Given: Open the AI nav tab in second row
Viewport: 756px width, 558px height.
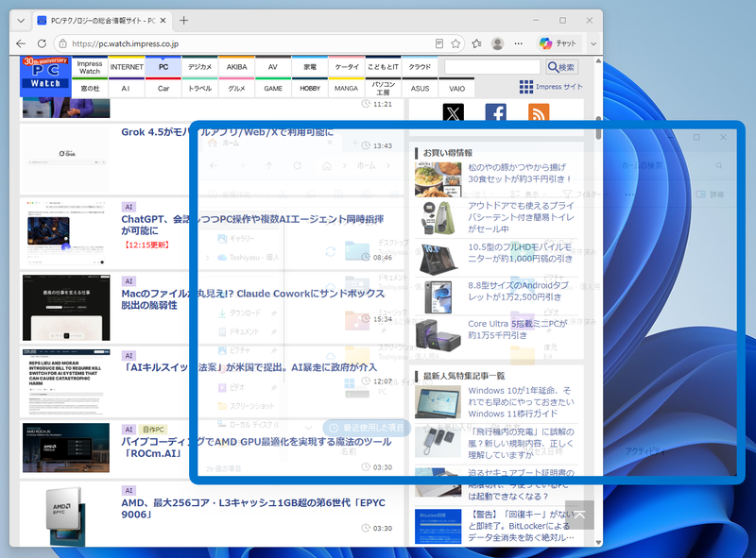Looking at the screenshot, I should tap(126, 88).
